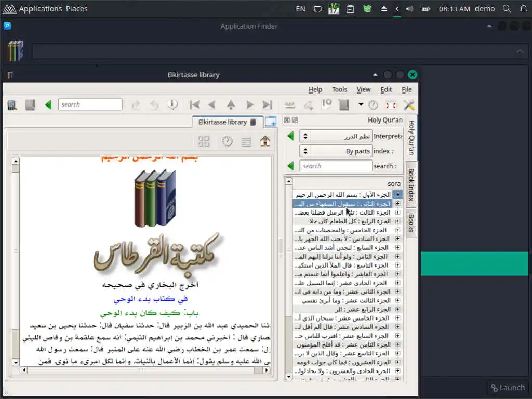Click the bookmark pin icon in toolbar
This screenshot has height=399, width=532.
tap(327, 104)
